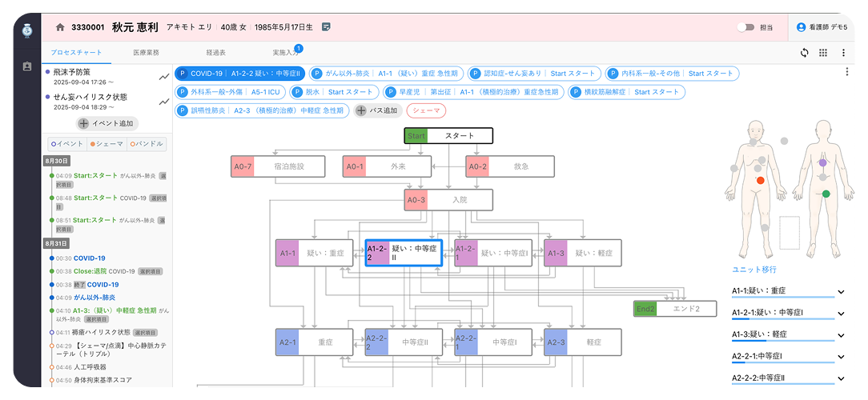Click the パス追加 button
The image size is (868, 400).
coord(376,110)
